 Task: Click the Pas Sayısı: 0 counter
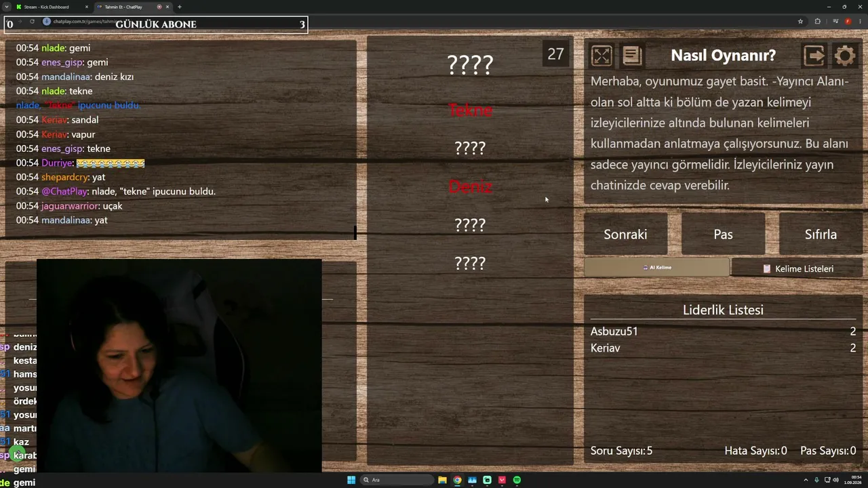(828, 451)
